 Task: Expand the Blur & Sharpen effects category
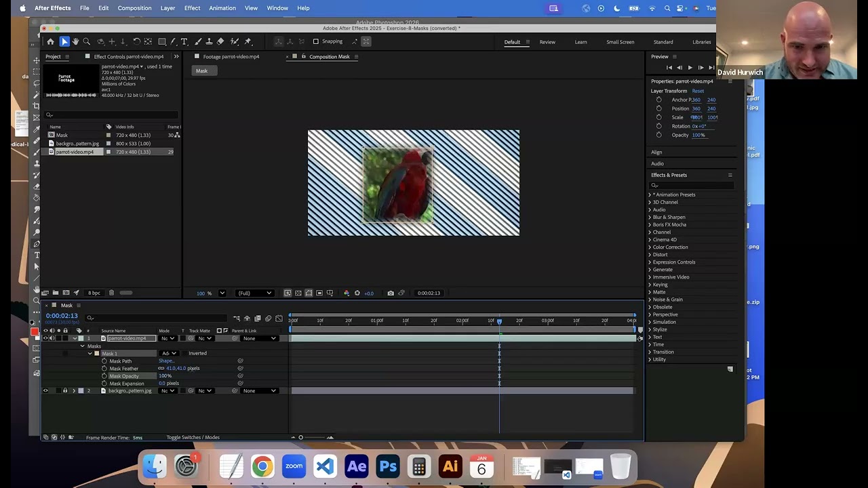pos(650,218)
